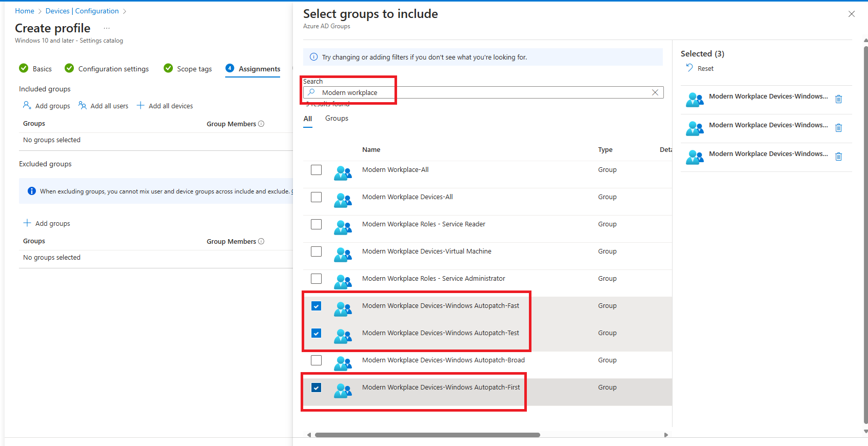Open the Basics wizard step
Screen dimensions: 868x446
point(35,68)
